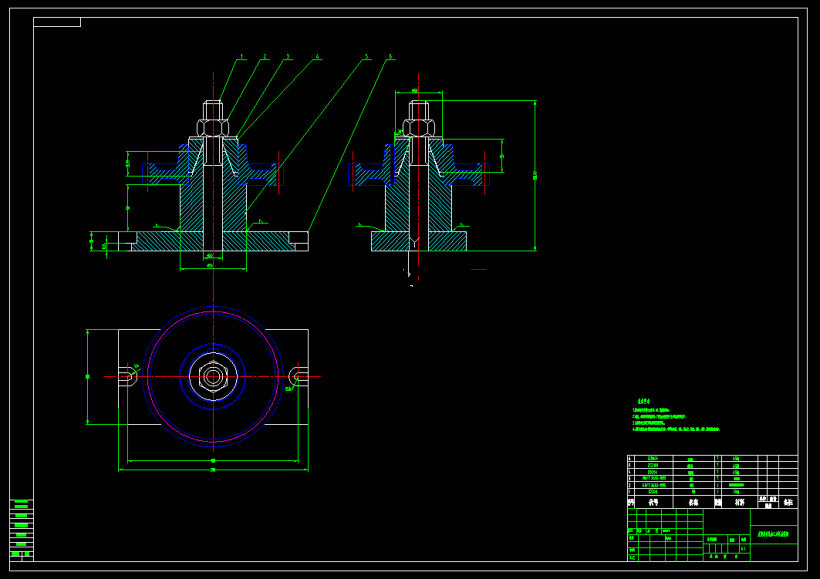Click part balloon number 3
820x579 pixels.
288,56
